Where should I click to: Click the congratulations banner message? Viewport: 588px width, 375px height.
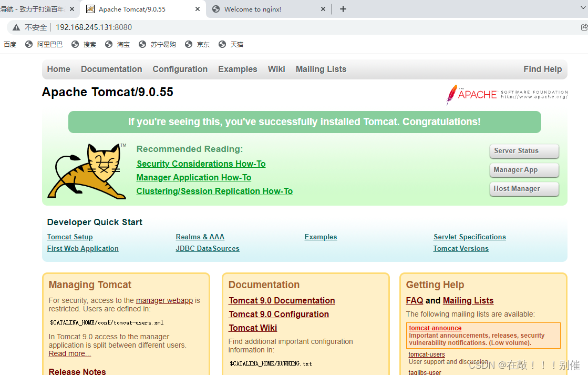tap(304, 122)
